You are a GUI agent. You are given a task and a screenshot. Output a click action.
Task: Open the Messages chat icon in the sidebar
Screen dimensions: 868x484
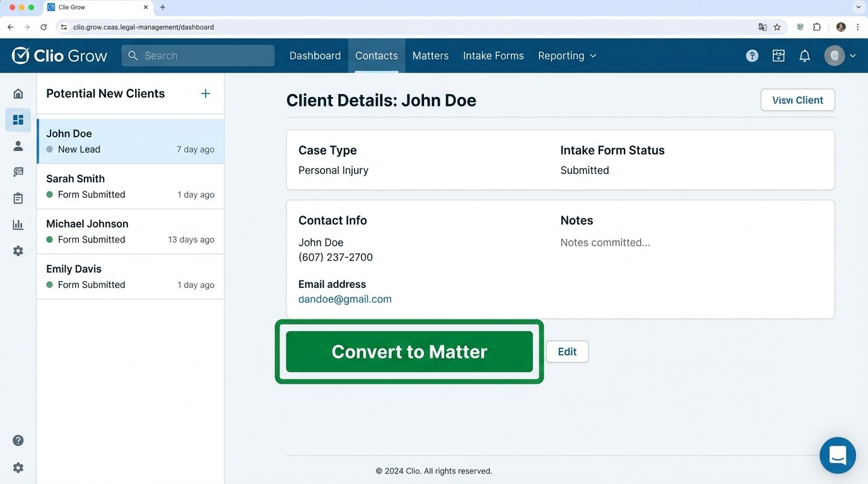(x=18, y=171)
